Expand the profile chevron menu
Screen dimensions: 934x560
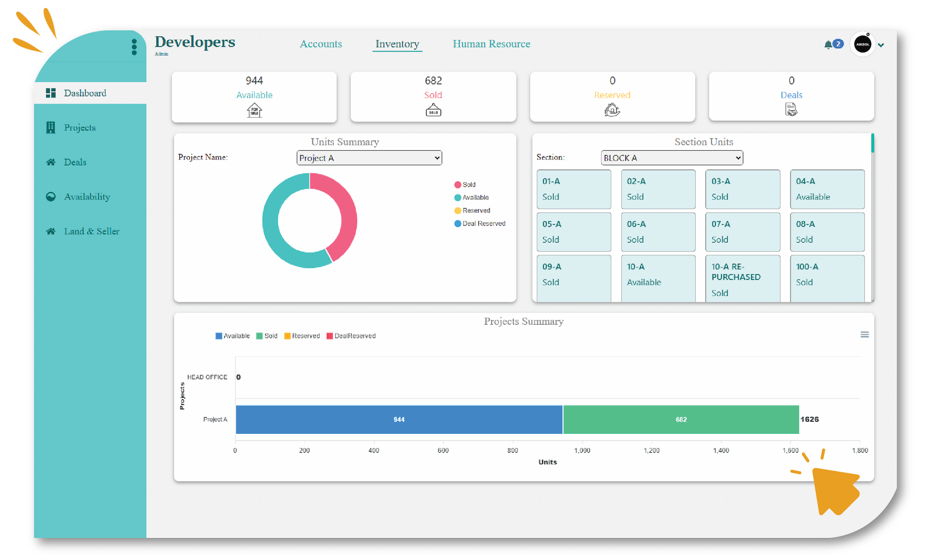tap(881, 45)
